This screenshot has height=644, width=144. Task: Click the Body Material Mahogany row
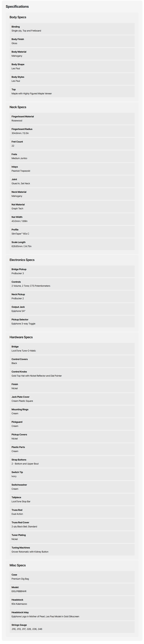coord(72,54)
